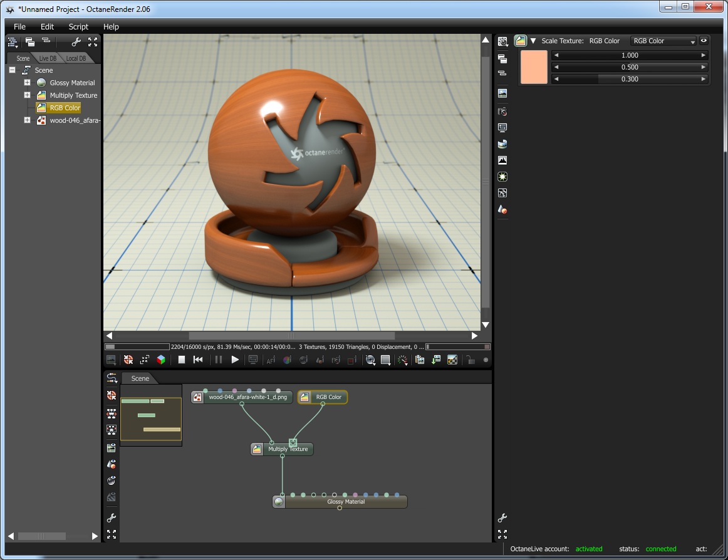Select the Scene tab in node graph
The width and height of the screenshot is (728, 560).
click(140, 378)
